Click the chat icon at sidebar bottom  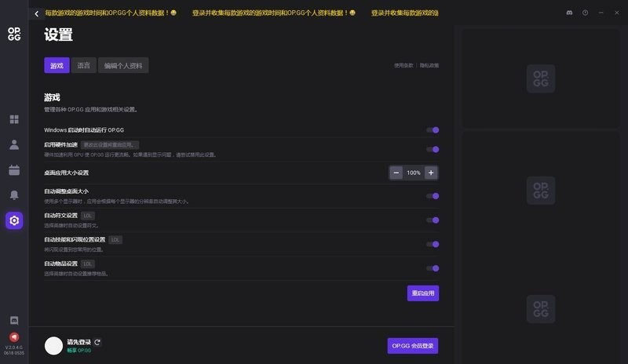[14, 320]
